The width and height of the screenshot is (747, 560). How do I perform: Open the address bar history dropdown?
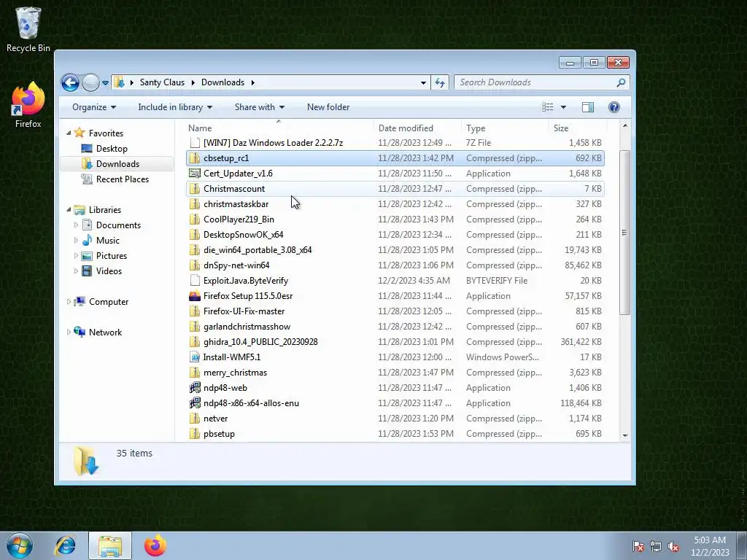pos(423,82)
